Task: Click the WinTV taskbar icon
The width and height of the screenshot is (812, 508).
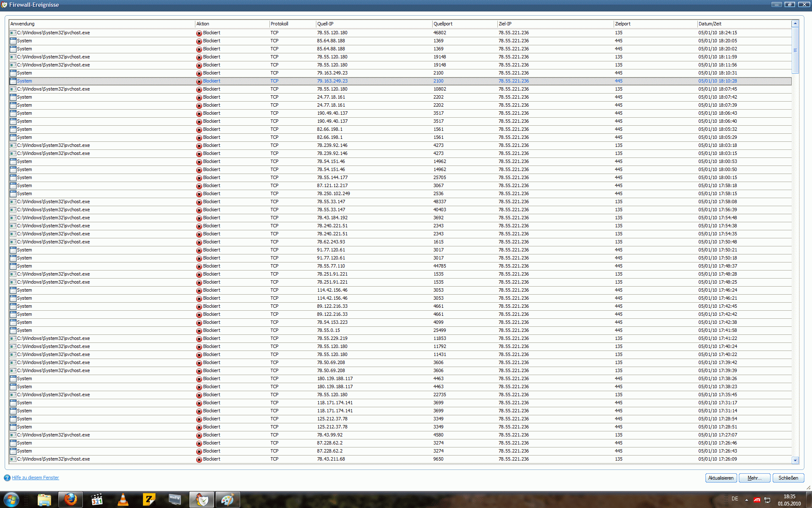Action: point(175,500)
